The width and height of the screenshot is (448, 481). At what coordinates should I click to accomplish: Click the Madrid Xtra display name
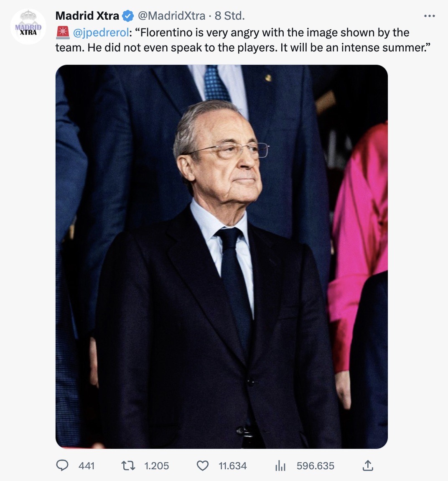[x=87, y=15]
